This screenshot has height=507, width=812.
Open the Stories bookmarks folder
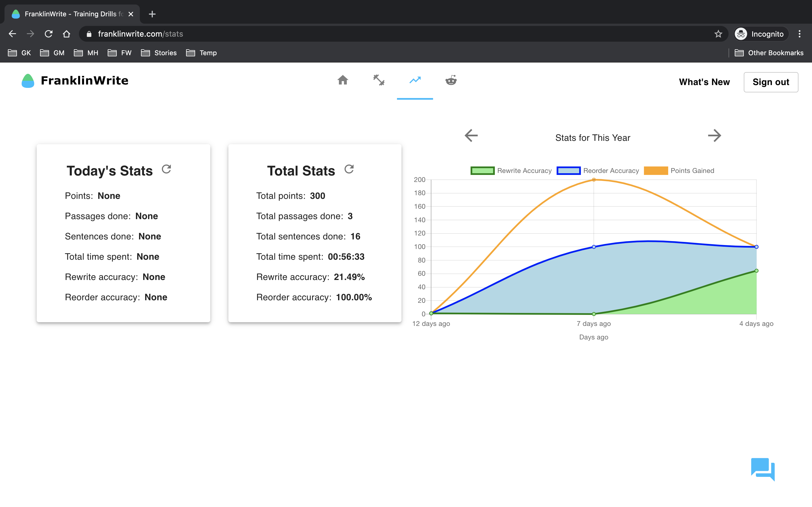click(159, 53)
